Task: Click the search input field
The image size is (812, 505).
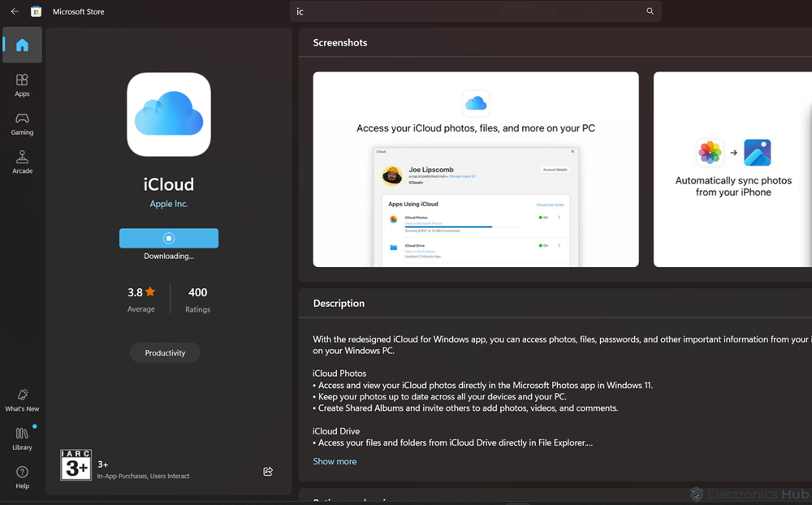Action: [467, 11]
